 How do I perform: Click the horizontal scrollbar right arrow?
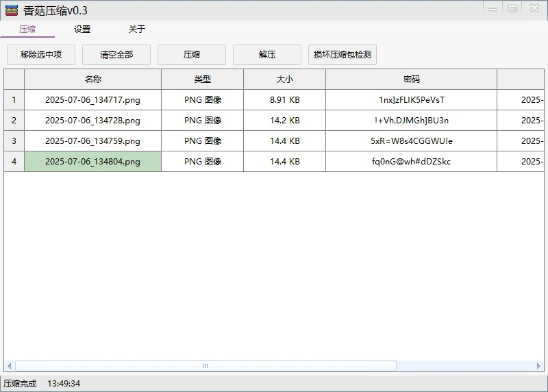[538, 366]
